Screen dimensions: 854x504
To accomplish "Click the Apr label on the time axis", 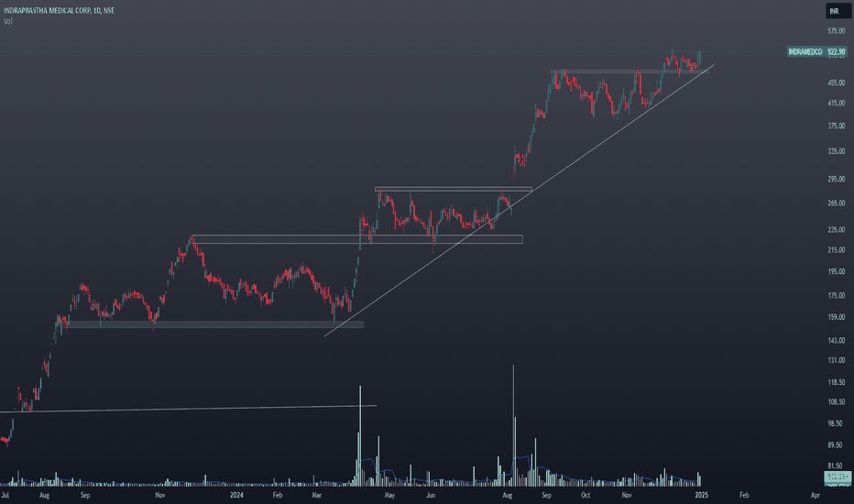I will point(815,495).
